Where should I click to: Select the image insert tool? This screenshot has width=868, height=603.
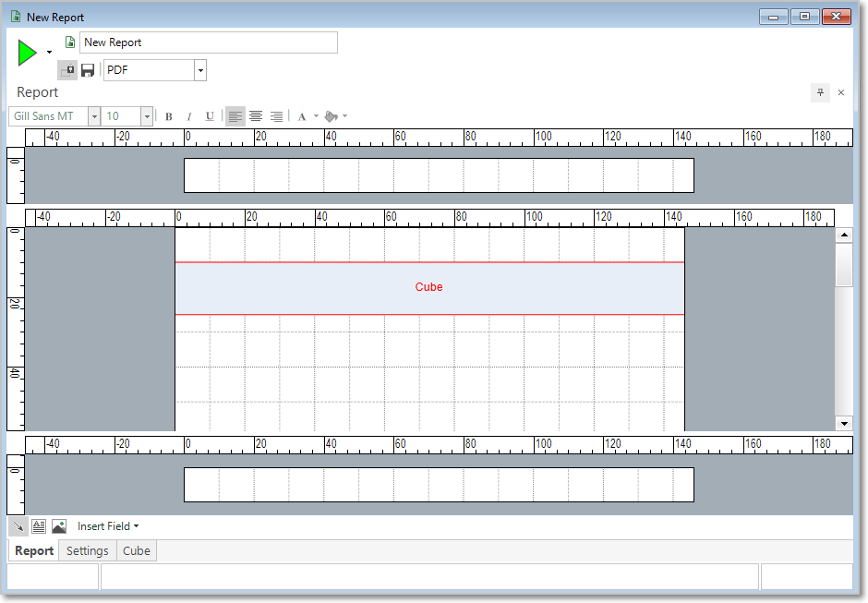coord(59,526)
